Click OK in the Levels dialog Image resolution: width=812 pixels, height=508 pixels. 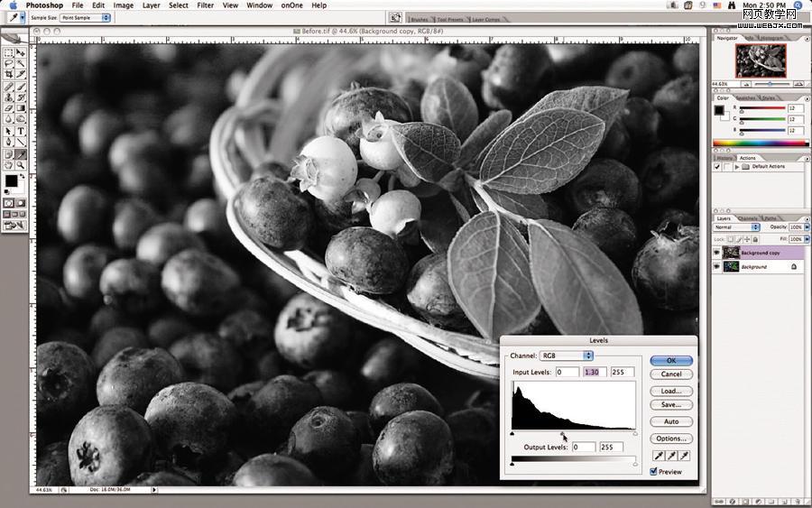pyautogui.click(x=671, y=360)
